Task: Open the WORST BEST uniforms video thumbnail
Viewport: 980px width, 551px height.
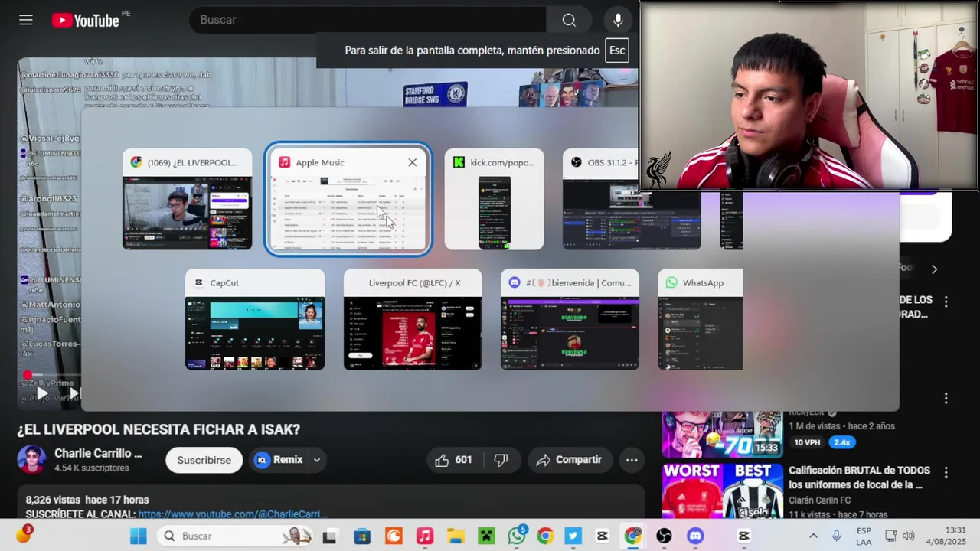Action: coord(722,491)
